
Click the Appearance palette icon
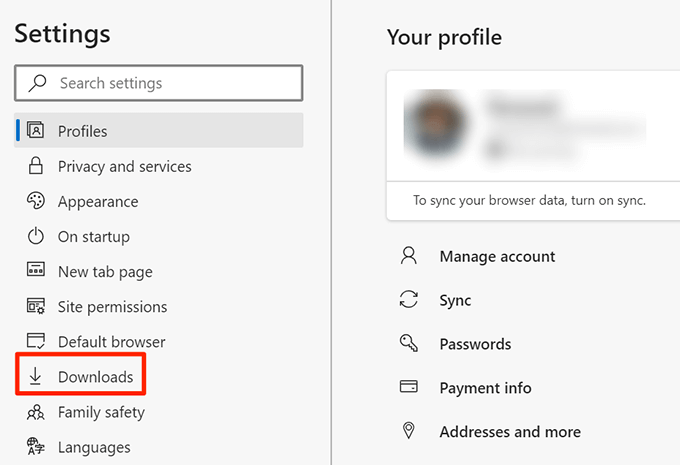pyautogui.click(x=36, y=201)
